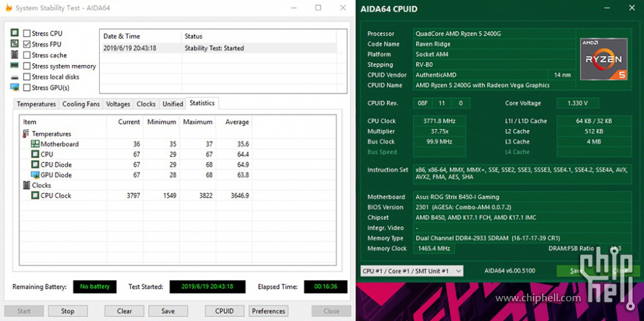Select the CPU Clock statistics row
This screenshot has width=644, height=321.
(135, 195)
